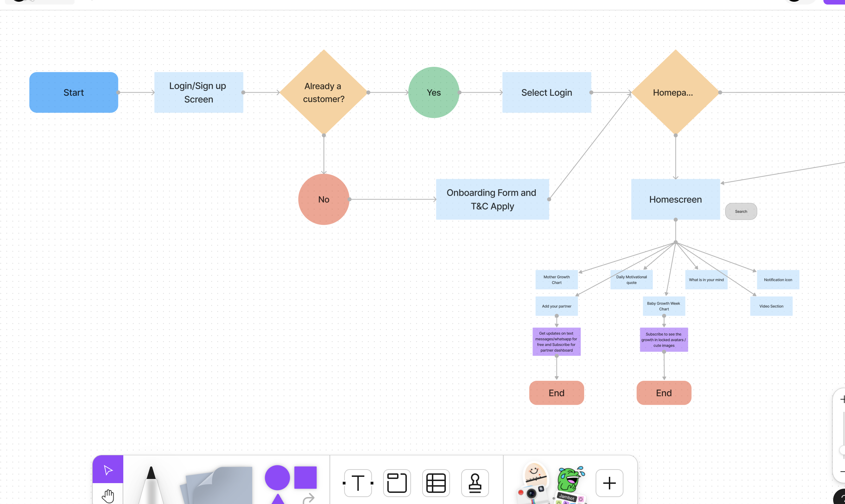Image resolution: width=845 pixels, height=504 pixels.
Task: Click the green Yes circle
Action: coord(434,93)
